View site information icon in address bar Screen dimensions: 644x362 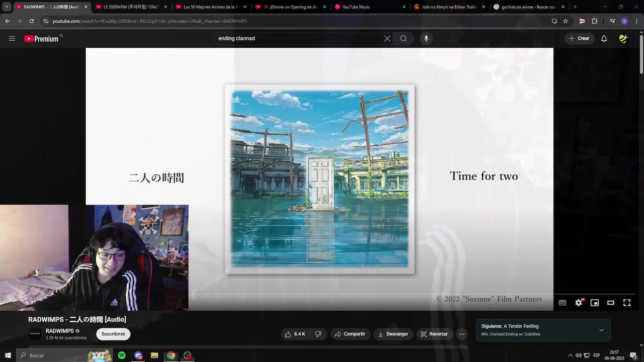(46, 21)
